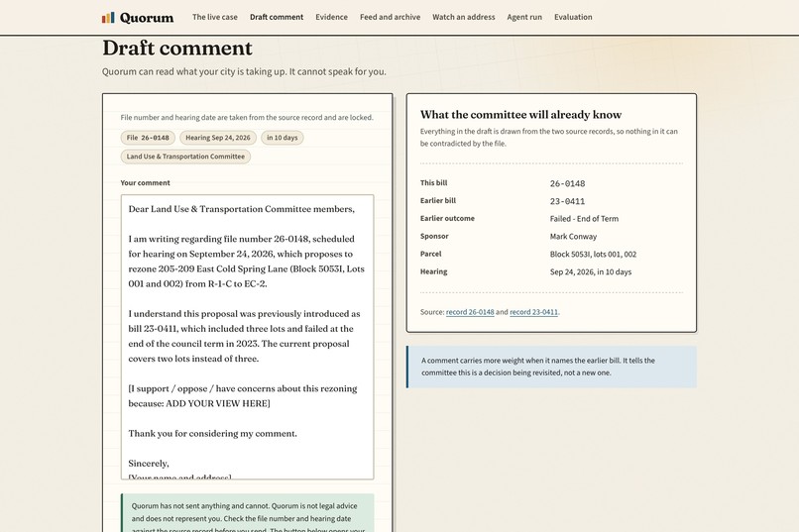Click the green Quorum has not sent anything notice
Screen dimensions: 799x532
[247, 513]
